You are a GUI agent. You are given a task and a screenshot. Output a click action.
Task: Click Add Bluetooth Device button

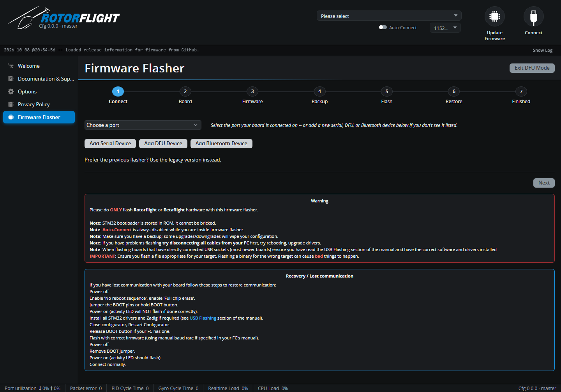[221, 144]
